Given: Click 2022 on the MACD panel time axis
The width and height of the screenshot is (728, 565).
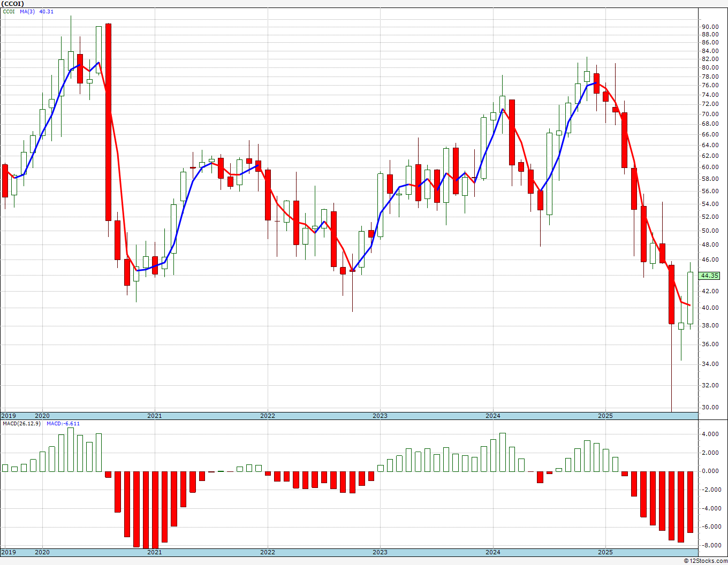Looking at the screenshot, I should pos(268,552).
